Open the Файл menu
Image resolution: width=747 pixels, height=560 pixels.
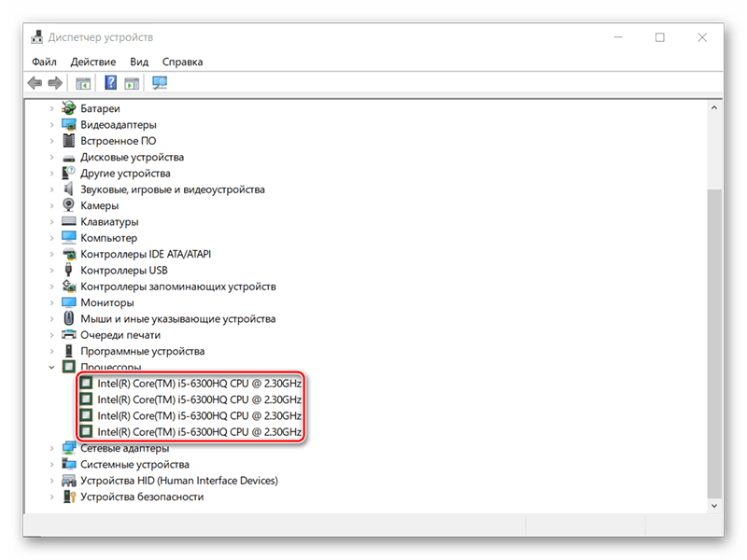(x=44, y=62)
